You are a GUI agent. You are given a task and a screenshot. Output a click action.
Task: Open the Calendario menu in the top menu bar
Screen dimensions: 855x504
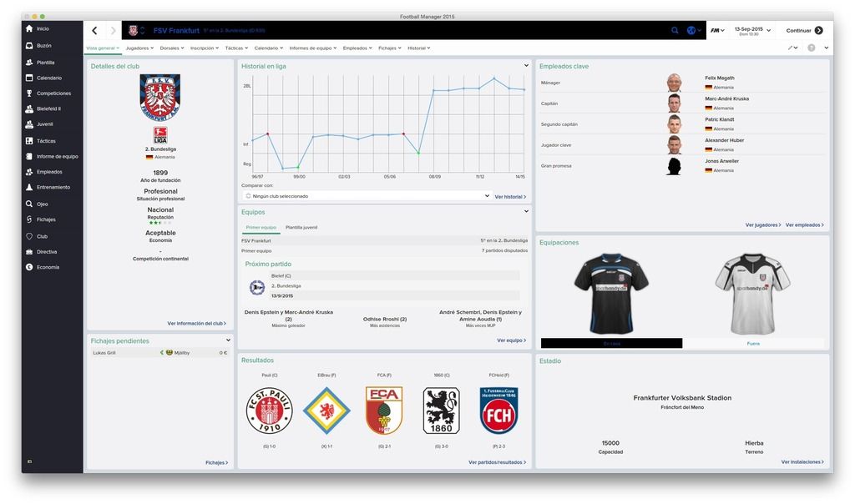[269, 48]
